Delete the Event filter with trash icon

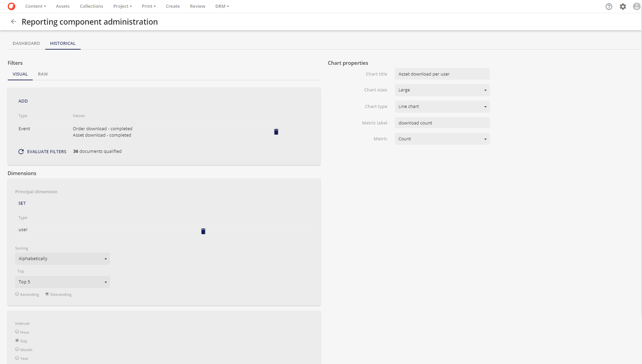276,132
